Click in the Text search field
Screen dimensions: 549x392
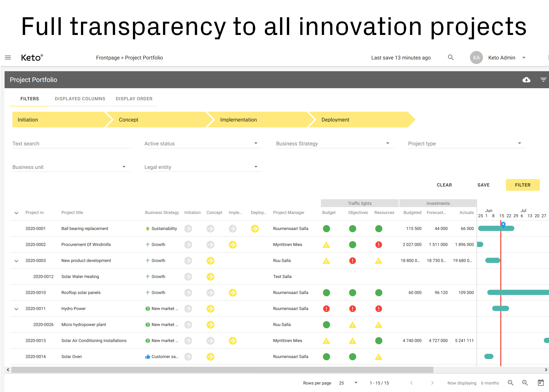pos(71,143)
